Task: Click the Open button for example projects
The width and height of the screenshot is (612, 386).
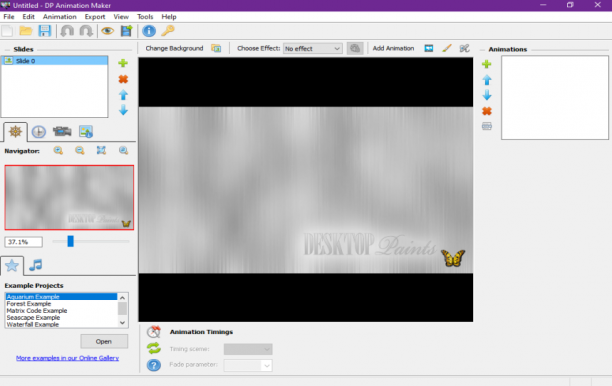Action: pyautogui.click(x=104, y=342)
